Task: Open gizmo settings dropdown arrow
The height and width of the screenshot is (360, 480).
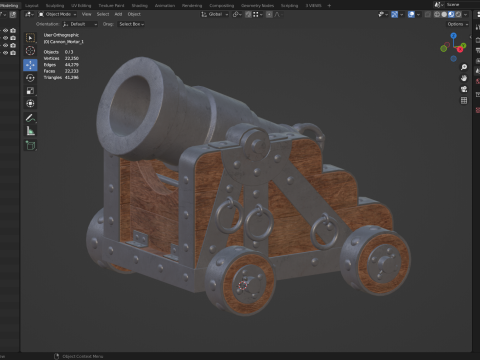Action: (401, 14)
